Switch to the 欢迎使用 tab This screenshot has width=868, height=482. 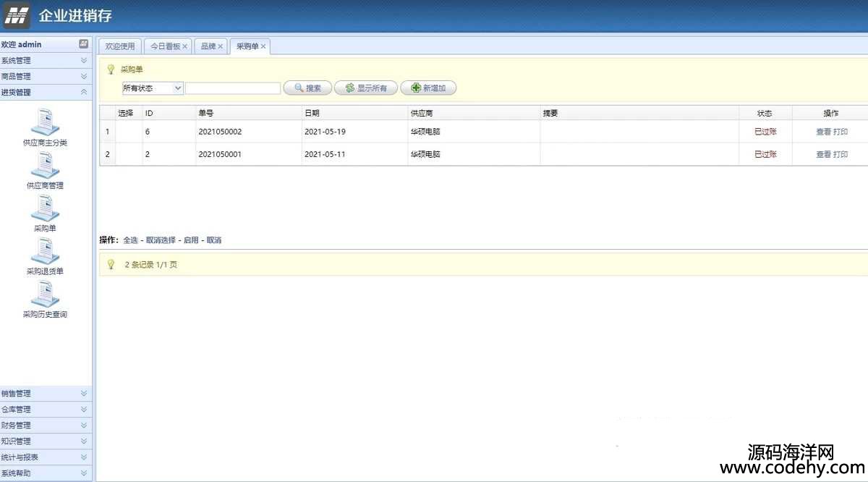point(120,46)
